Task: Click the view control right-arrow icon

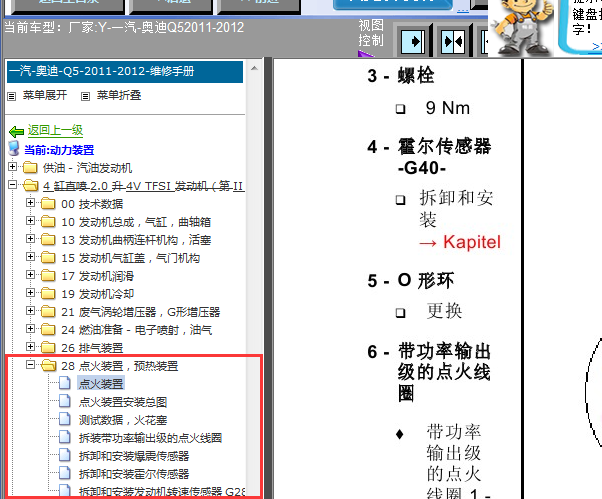Action: (413, 41)
